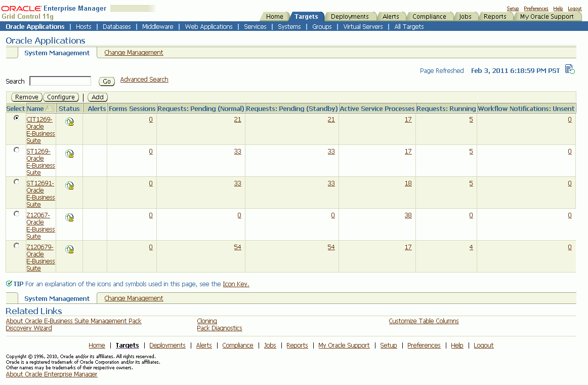
Task: Click the Requests Running value 4 for Z120679
Action: (471, 247)
